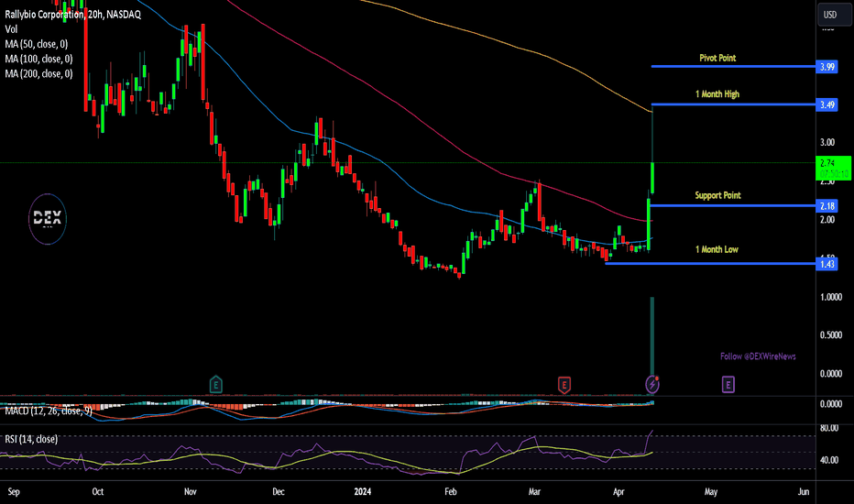Screen dimensions: 854x504
Task: Click the red earnings E marker near March
Action: (564, 385)
